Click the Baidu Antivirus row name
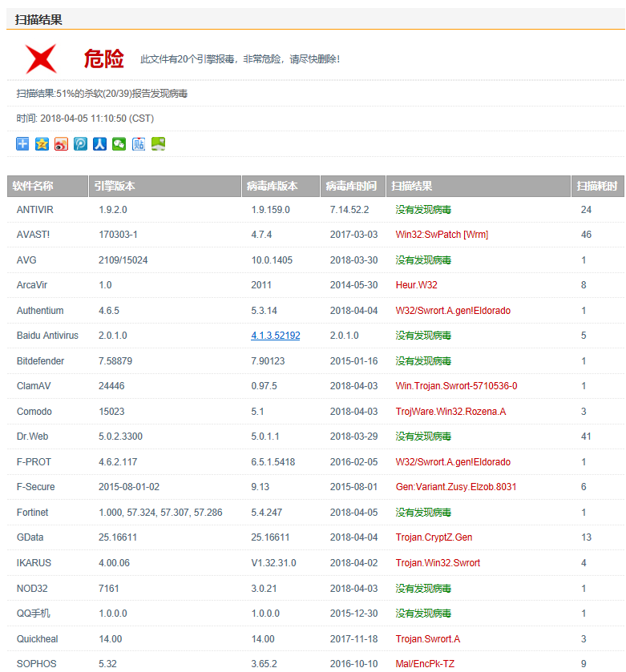This screenshot has height=672, width=626. [x=47, y=336]
